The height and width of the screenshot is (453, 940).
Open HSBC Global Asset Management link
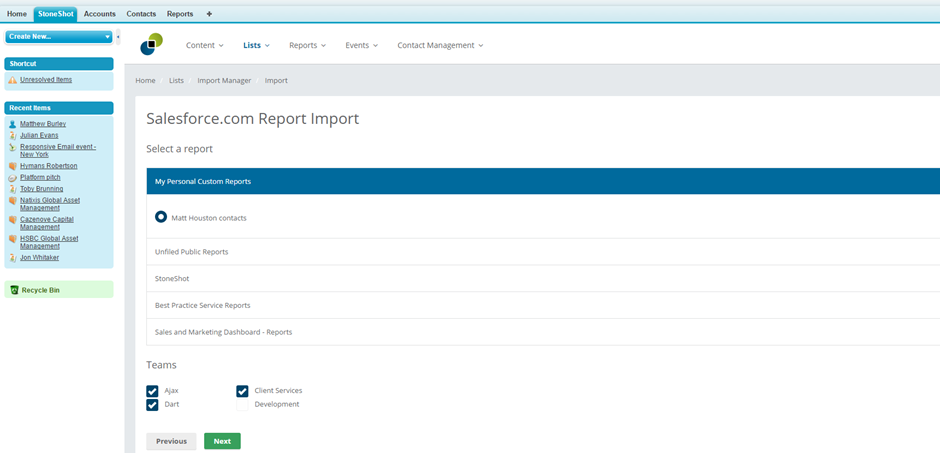coord(49,242)
